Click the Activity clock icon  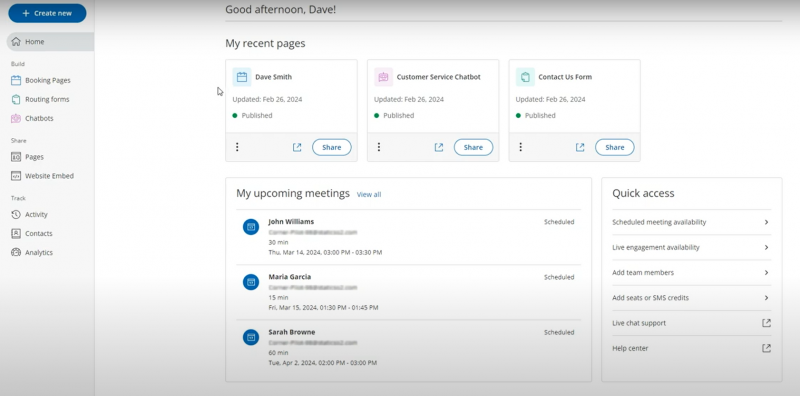pyautogui.click(x=16, y=214)
